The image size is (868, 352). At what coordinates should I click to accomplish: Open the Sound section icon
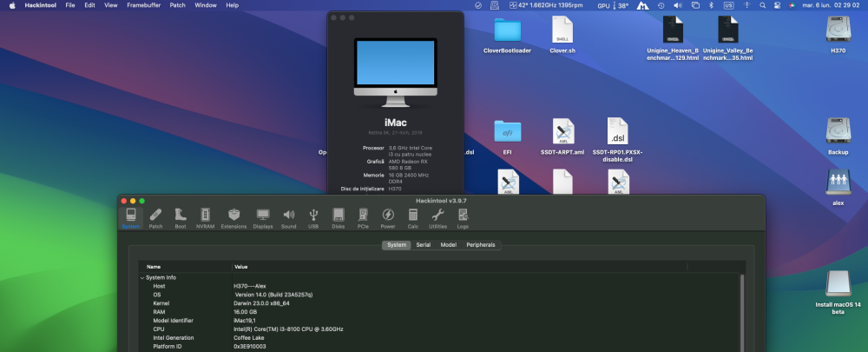[x=288, y=218]
